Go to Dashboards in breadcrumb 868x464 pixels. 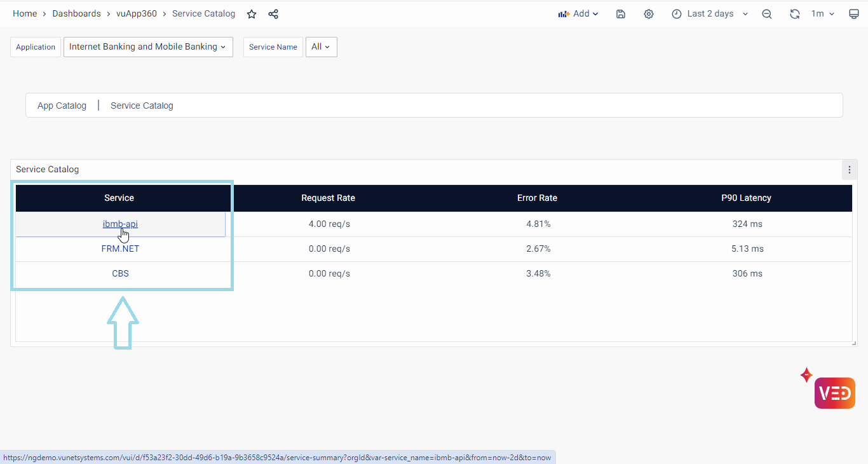[x=76, y=14]
